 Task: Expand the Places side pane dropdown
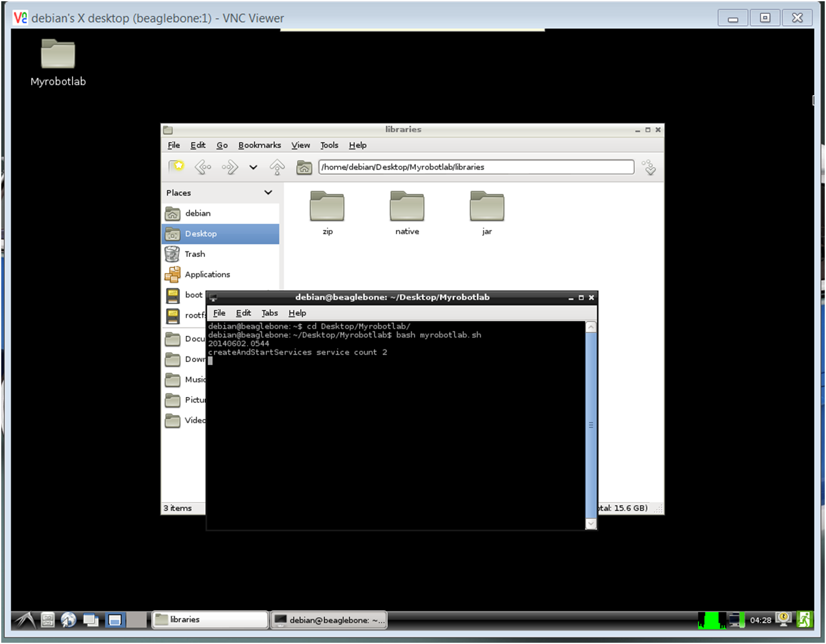tap(268, 193)
